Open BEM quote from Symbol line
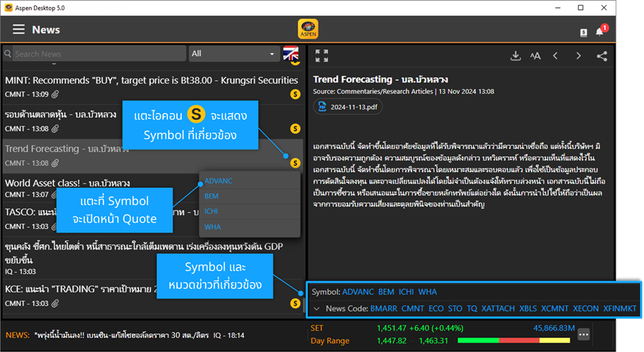This screenshot has width=644, height=352. 386,292
